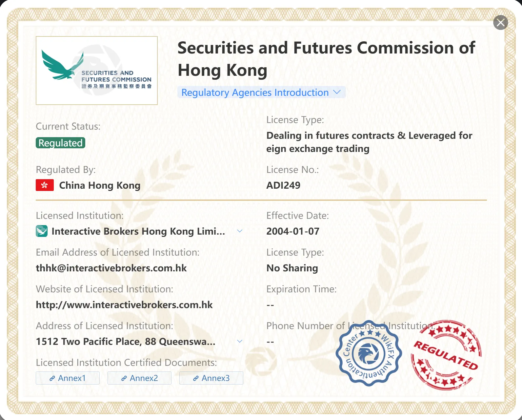Click the SFC eagle logo image
Viewport: 522px width, 420px height.
tap(97, 71)
